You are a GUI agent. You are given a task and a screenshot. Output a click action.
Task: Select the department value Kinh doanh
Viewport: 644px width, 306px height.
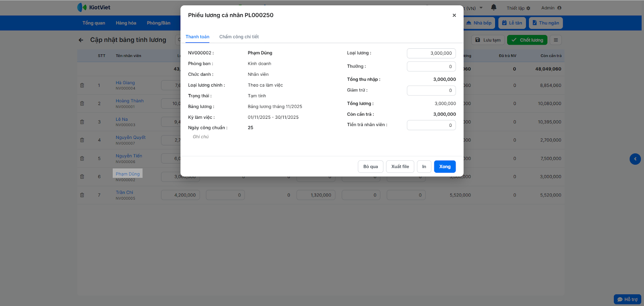click(260, 64)
